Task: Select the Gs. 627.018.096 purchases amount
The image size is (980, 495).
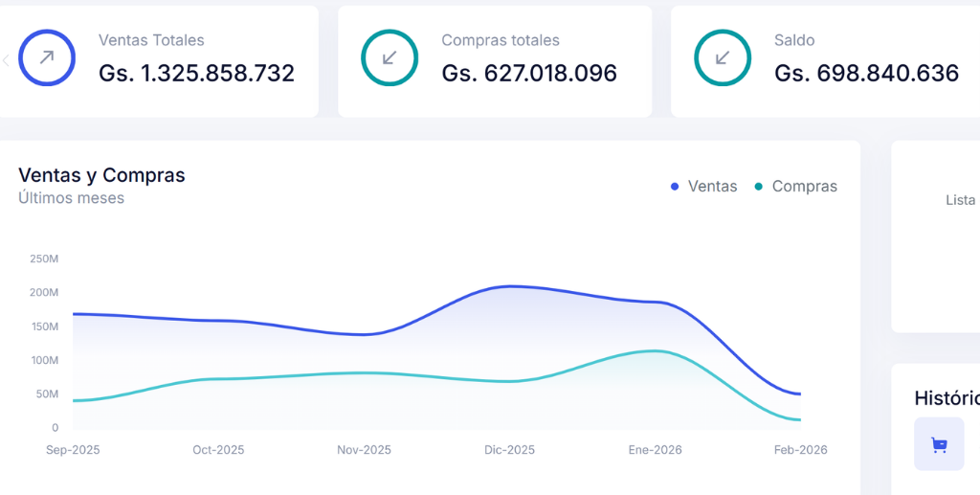Action: tap(529, 73)
